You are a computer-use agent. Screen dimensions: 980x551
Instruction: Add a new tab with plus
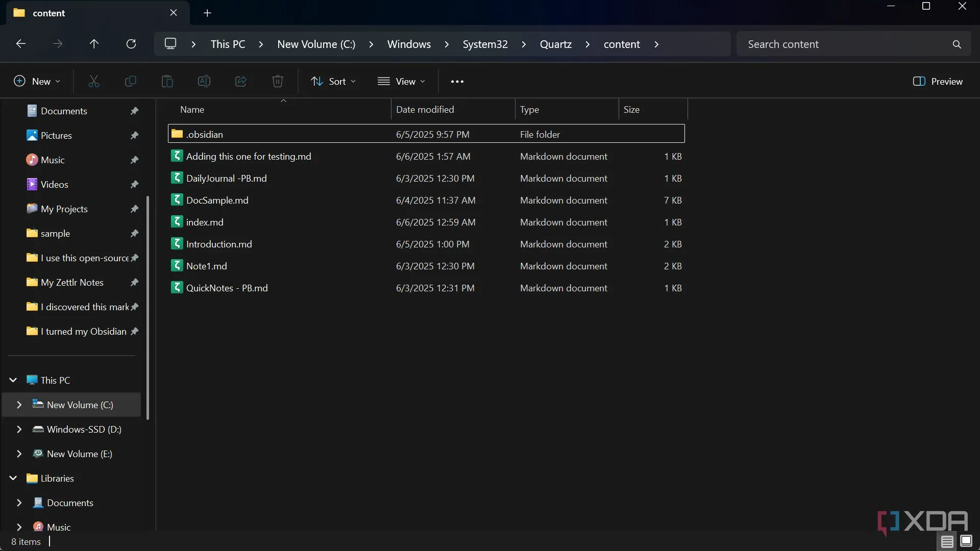click(207, 13)
